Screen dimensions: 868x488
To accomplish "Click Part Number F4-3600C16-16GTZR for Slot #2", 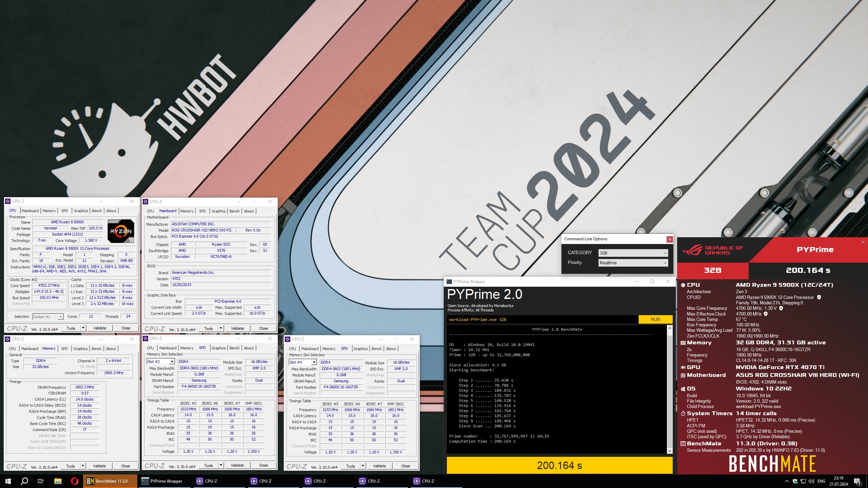I will (199, 386).
